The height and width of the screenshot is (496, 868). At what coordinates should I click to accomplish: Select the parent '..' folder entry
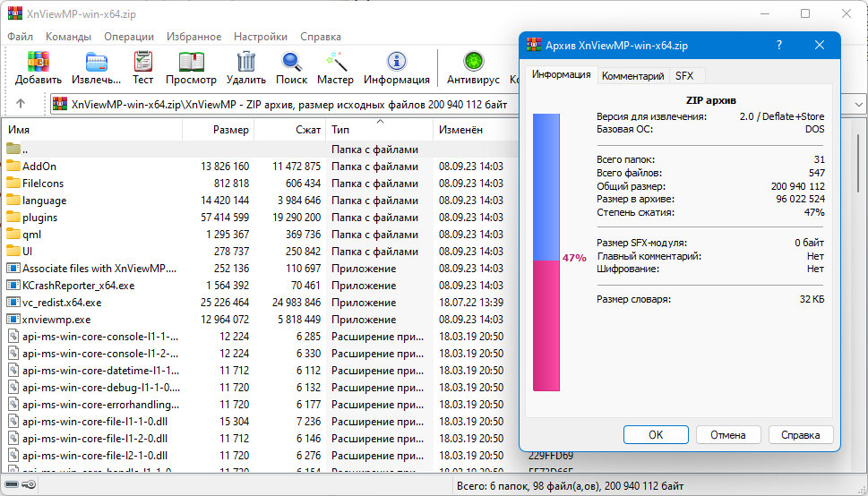(17, 150)
